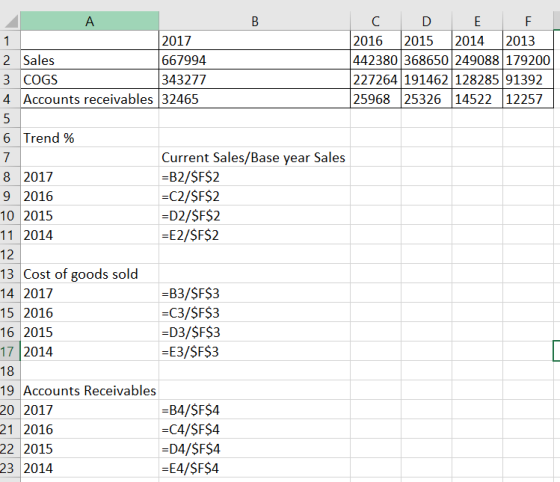The width and height of the screenshot is (560, 482).
Task: Click formula =D2/$F$2
Action: tap(255, 216)
